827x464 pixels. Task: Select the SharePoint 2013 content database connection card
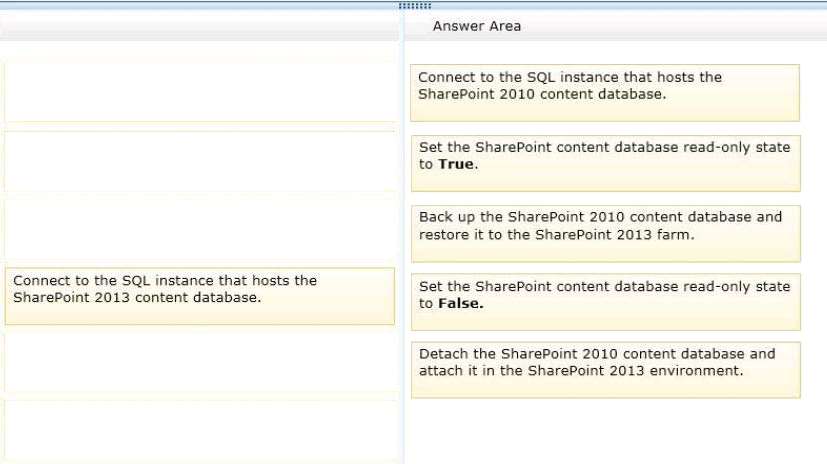tap(200, 296)
